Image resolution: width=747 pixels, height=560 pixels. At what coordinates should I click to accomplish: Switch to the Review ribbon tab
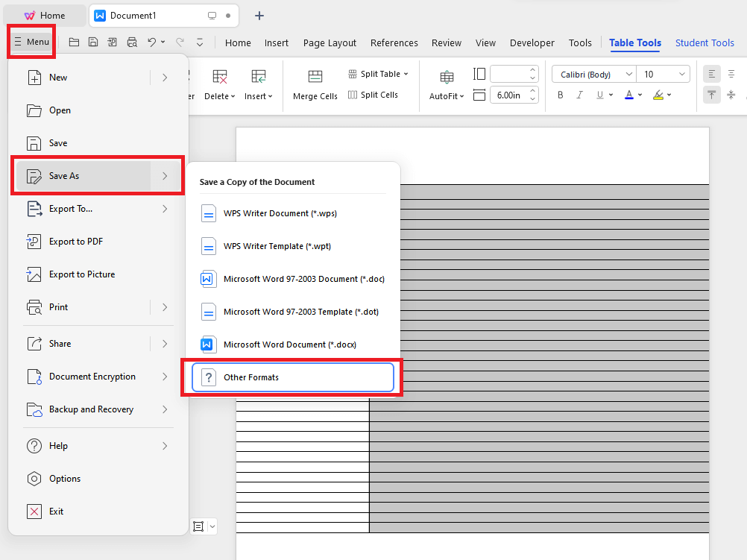click(447, 43)
